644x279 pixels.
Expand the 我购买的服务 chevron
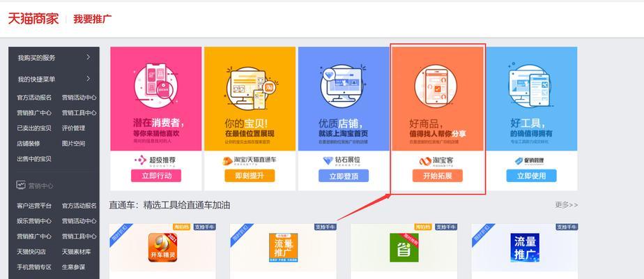[88, 57]
